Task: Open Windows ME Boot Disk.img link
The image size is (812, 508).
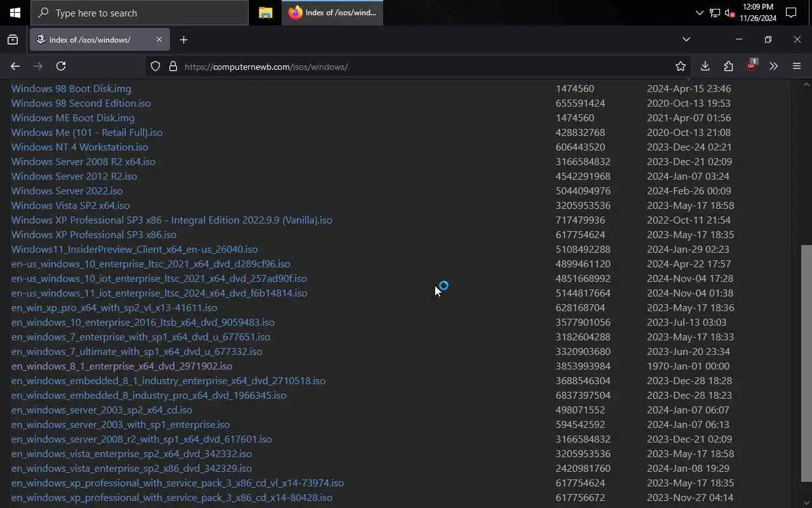Action: (x=73, y=118)
